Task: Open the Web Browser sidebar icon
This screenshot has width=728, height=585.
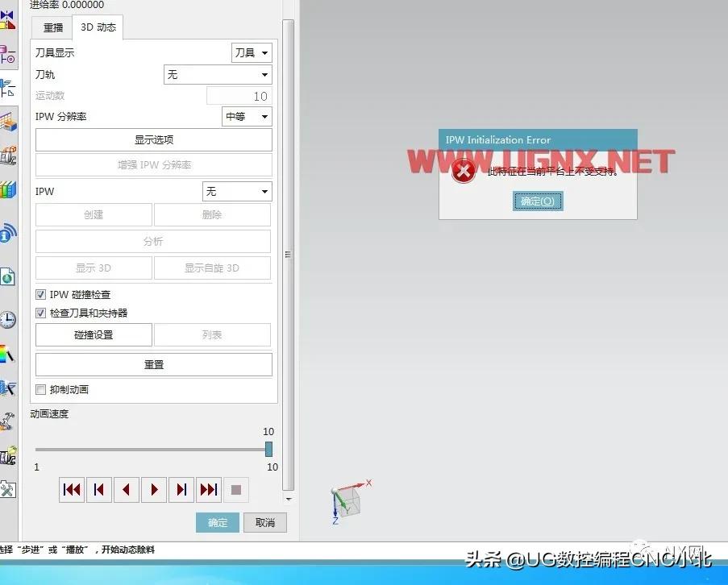Action: coord(7,276)
